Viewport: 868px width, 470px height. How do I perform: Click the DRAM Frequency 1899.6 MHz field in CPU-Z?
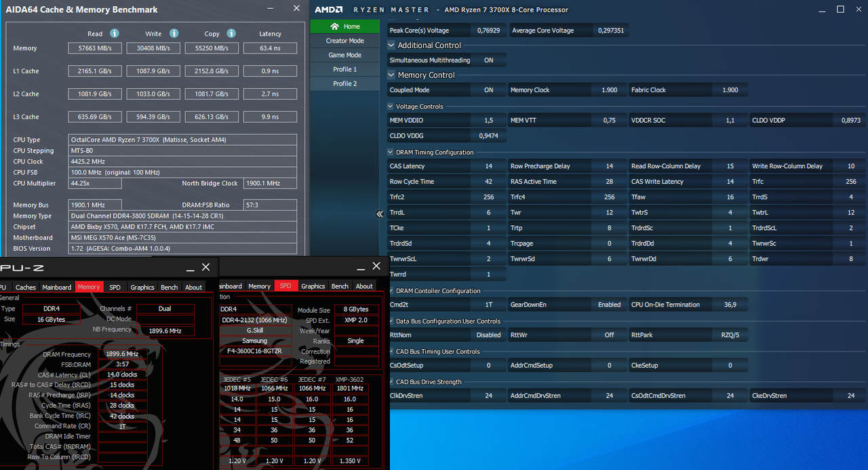(x=123, y=354)
